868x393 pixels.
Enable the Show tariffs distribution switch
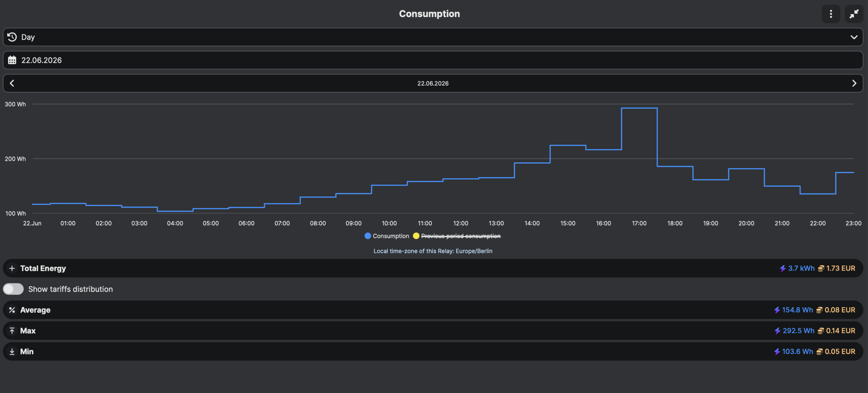click(x=13, y=289)
